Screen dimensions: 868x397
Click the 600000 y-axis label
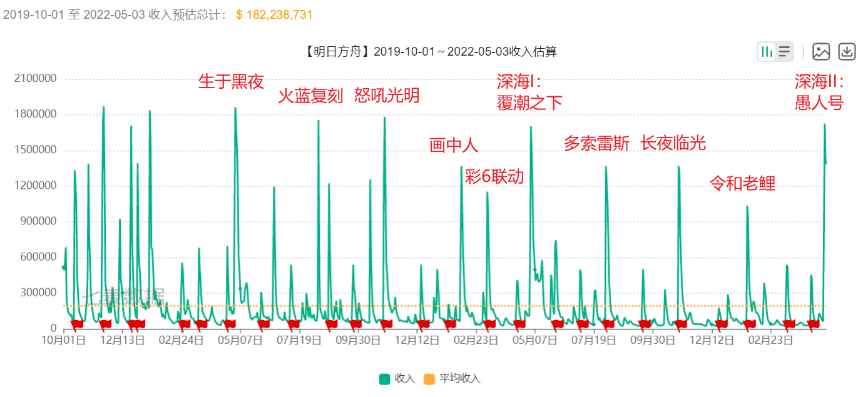(38, 257)
